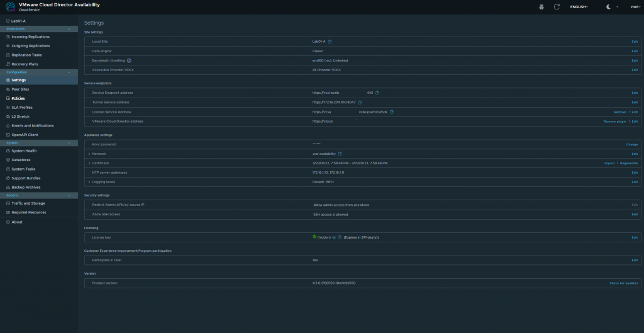Click the L2 Stretch sidebar icon
The width and height of the screenshot is (644, 333).
[x=8, y=116]
